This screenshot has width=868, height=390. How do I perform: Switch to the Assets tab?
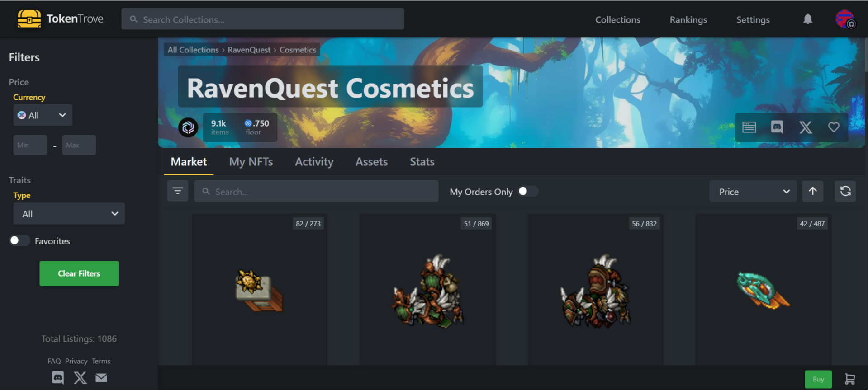(371, 162)
